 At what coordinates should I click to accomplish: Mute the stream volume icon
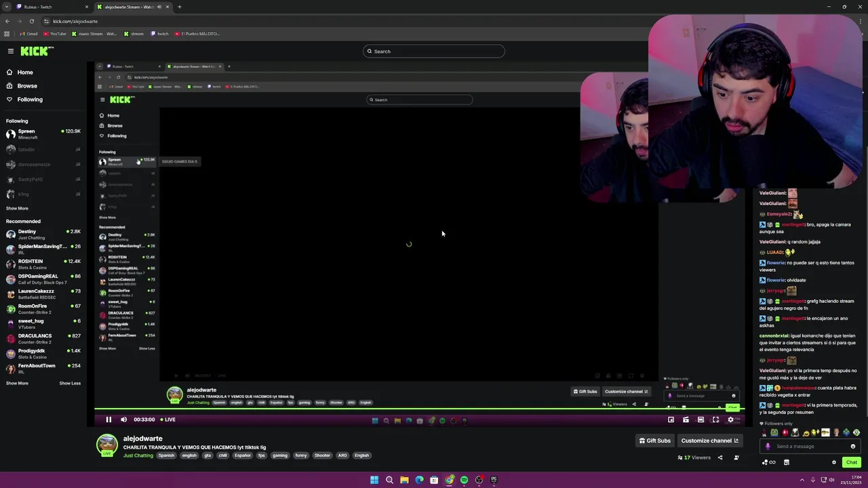click(123, 420)
